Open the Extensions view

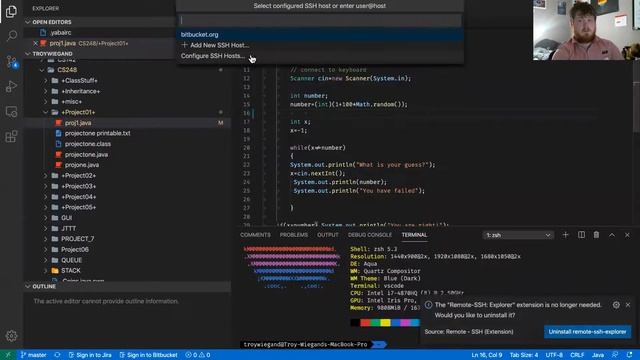[x=11, y=136]
